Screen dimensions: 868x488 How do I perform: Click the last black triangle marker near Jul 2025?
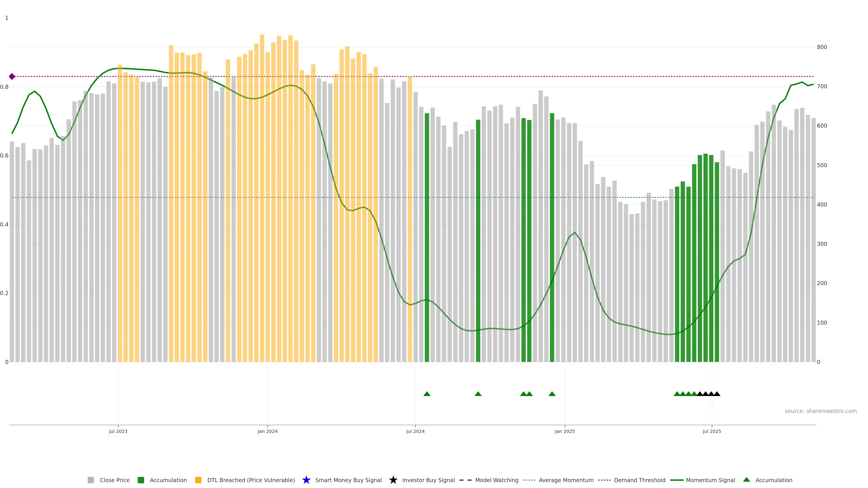[x=717, y=394]
